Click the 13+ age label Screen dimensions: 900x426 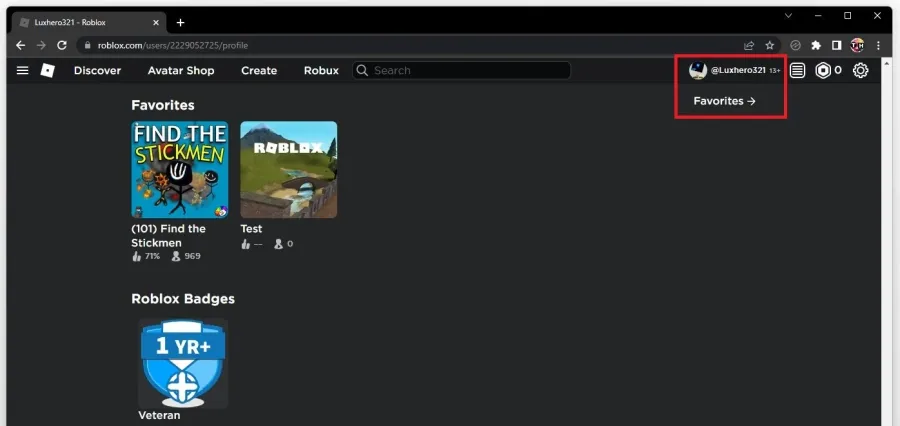coord(775,71)
